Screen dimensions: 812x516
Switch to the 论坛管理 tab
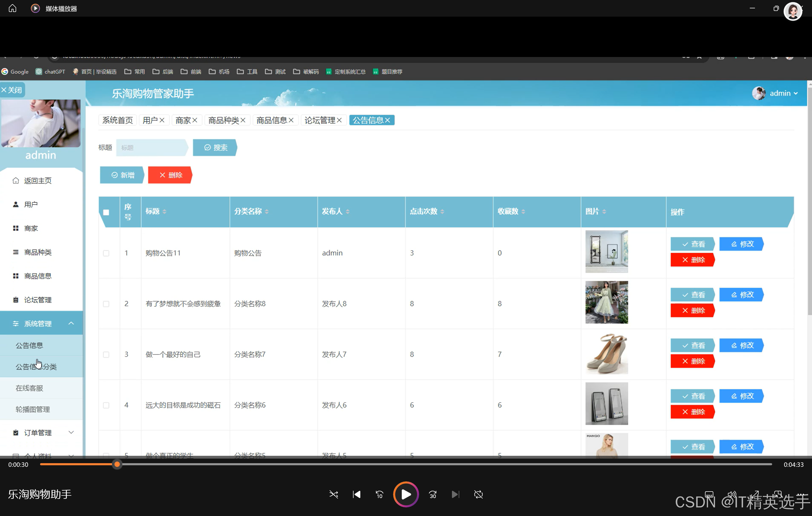pyautogui.click(x=320, y=120)
